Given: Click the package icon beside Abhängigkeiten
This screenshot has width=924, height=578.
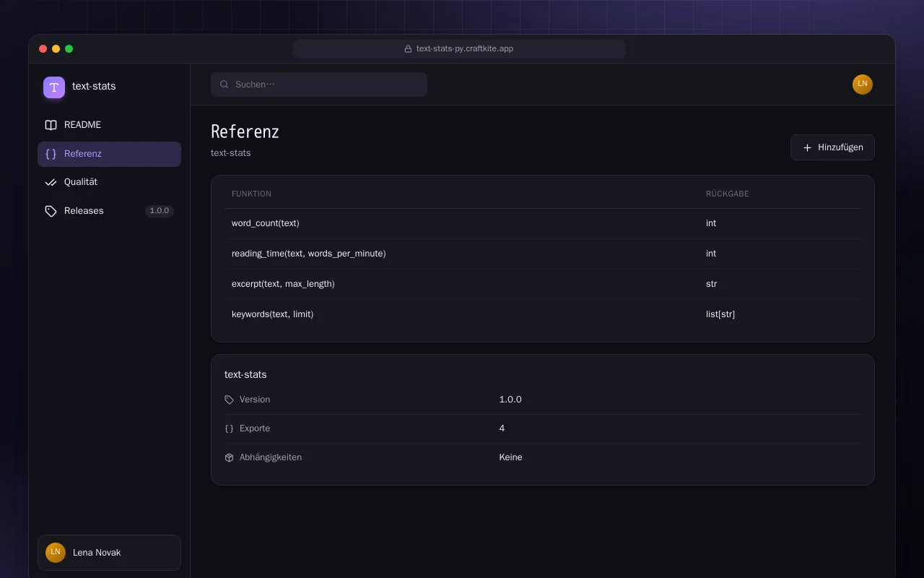Looking at the screenshot, I should click(229, 457).
